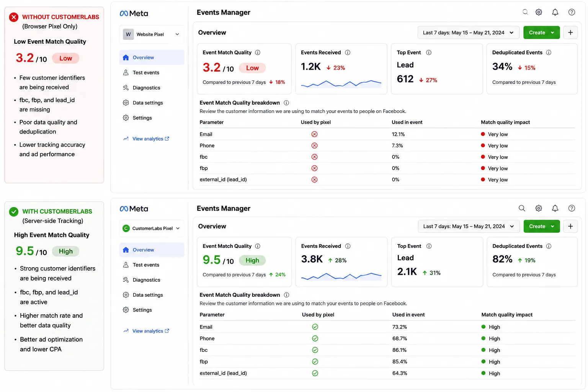The image size is (588, 392).
Task: Click Meta logo in the top panel sidebar
Action: [134, 13]
